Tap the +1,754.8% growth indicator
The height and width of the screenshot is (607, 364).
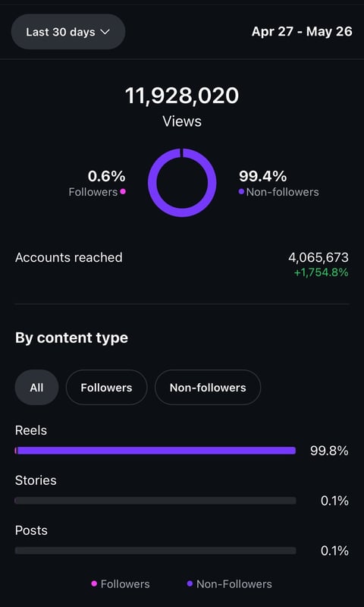coord(321,272)
